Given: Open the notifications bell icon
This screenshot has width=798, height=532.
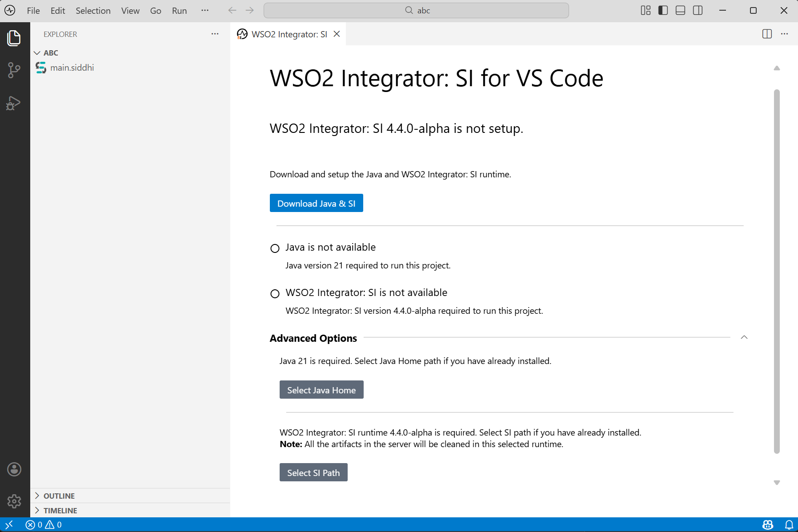Looking at the screenshot, I should (789, 525).
